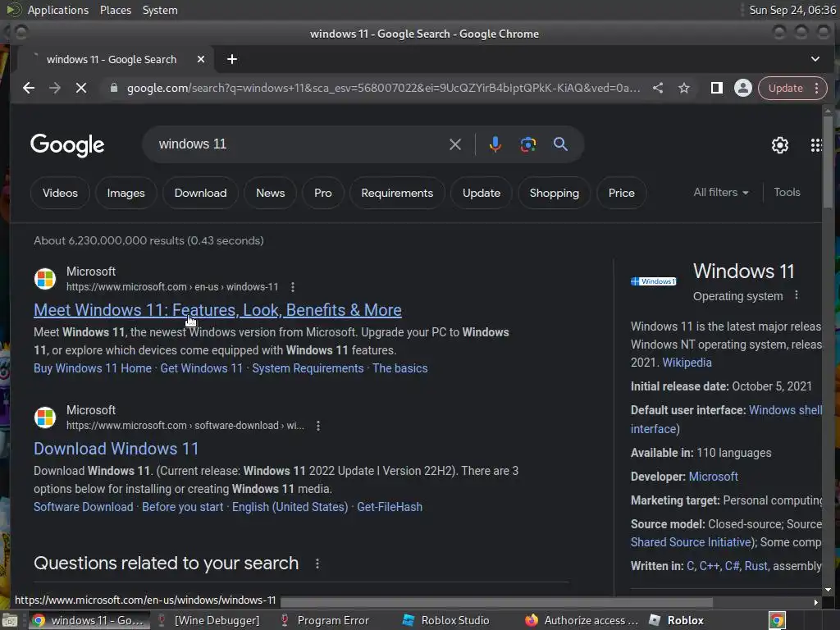Screen dimensions: 840x630
Task: Start voice search with the microphone icon
Action: [495, 144]
